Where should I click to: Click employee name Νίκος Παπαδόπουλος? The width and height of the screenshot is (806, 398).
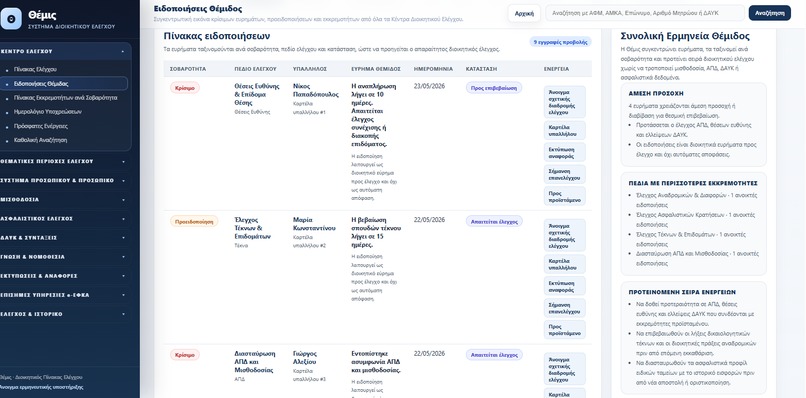[x=316, y=91]
